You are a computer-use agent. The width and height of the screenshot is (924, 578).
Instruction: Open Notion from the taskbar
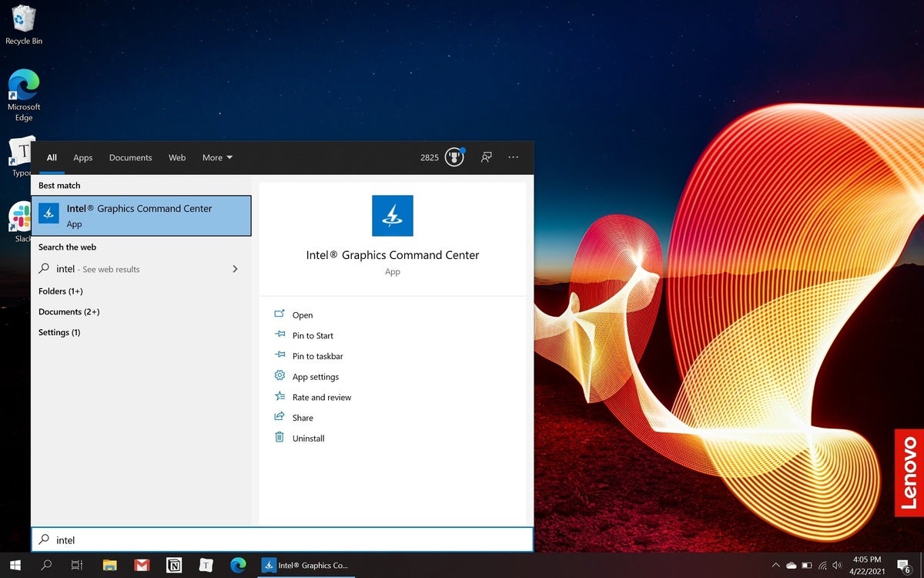(x=174, y=565)
